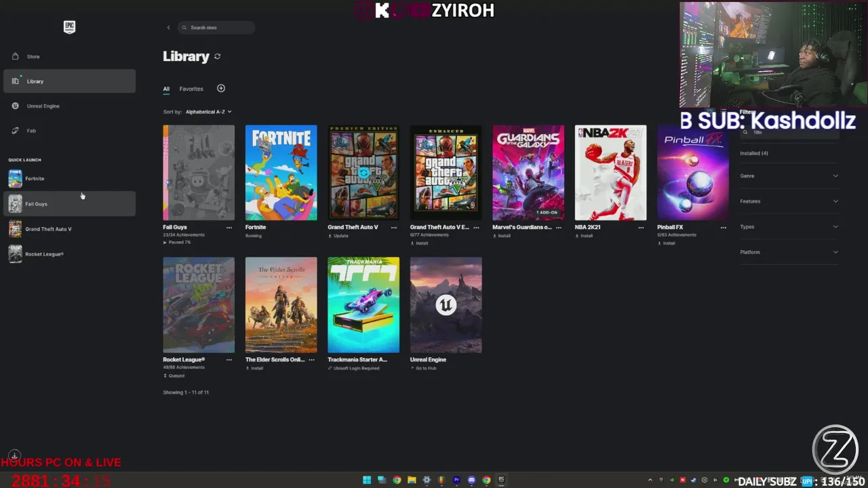This screenshot has width=868, height=488.
Task: Open Grand Theft Auto V Enhanced cover
Action: pos(446,173)
